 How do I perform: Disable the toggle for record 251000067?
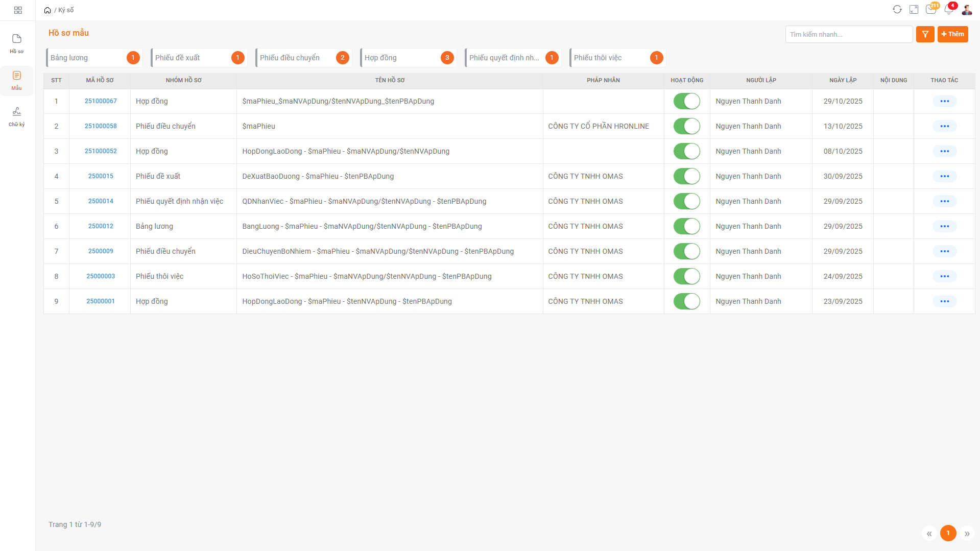click(x=686, y=101)
